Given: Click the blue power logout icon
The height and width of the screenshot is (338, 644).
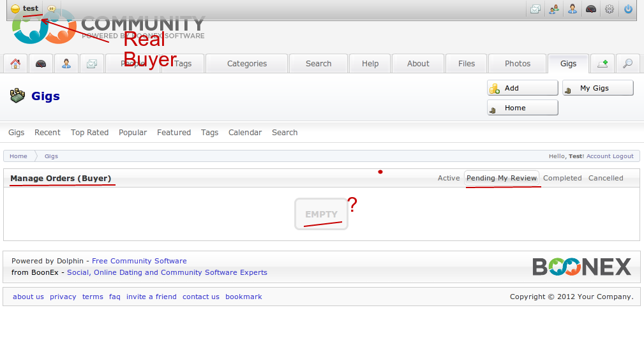Looking at the screenshot, I should click(x=628, y=9).
